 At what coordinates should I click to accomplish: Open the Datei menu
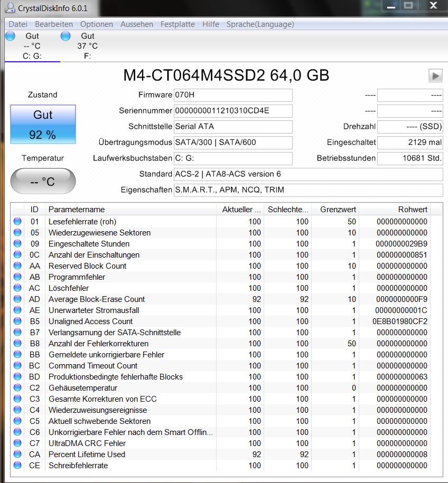18,24
